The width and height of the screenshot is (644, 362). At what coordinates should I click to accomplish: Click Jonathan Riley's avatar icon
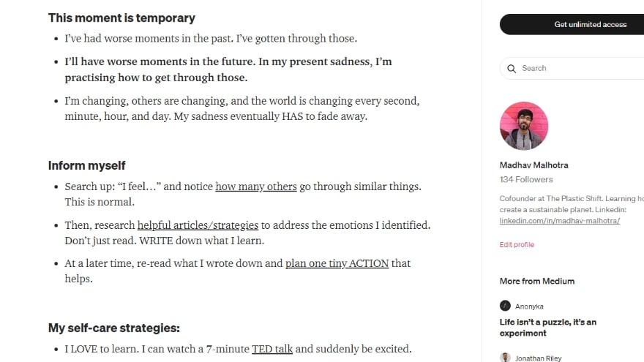505,358
